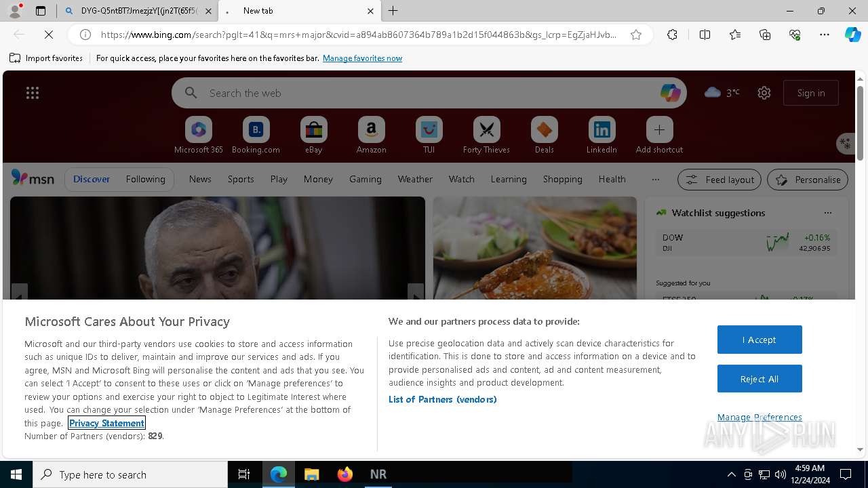Click the browser address bar
This screenshot has height=488, width=868.
click(x=359, y=35)
